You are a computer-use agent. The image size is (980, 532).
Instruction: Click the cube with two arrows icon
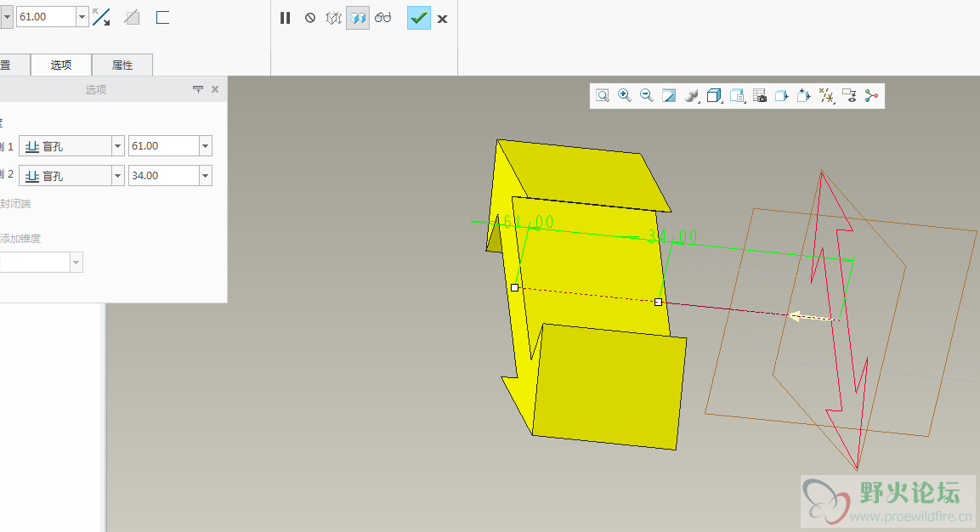click(x=804, y=96)
